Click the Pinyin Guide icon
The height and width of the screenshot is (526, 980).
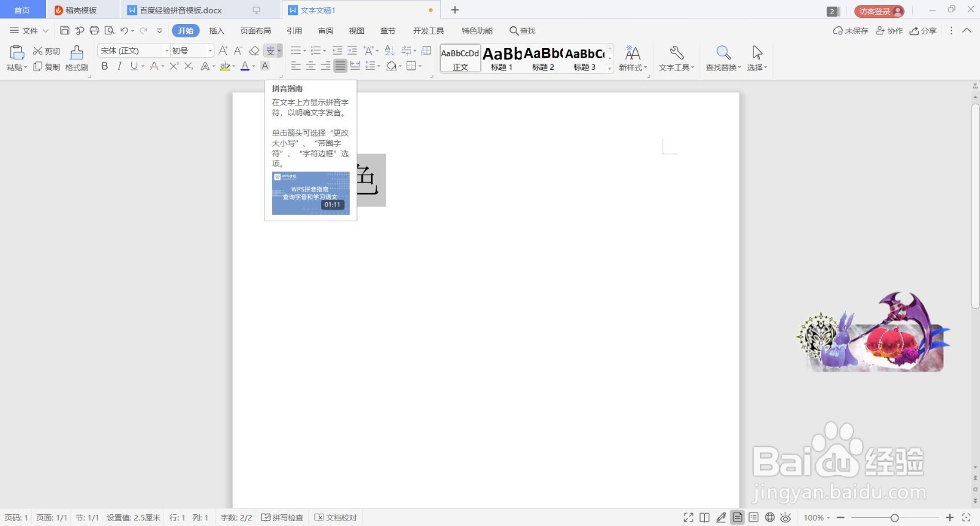[270, 51]
